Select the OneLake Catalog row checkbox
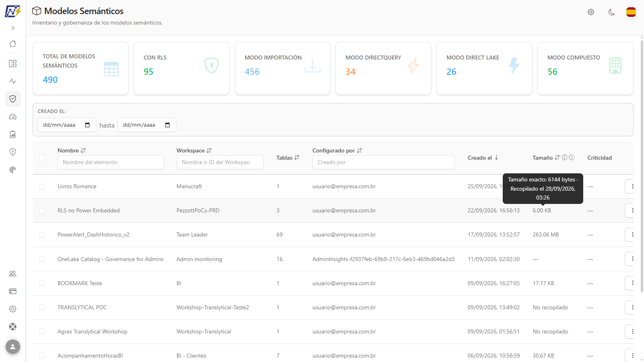Image resolution: width=644 pixels, height=362 pixels. [42, 259]
